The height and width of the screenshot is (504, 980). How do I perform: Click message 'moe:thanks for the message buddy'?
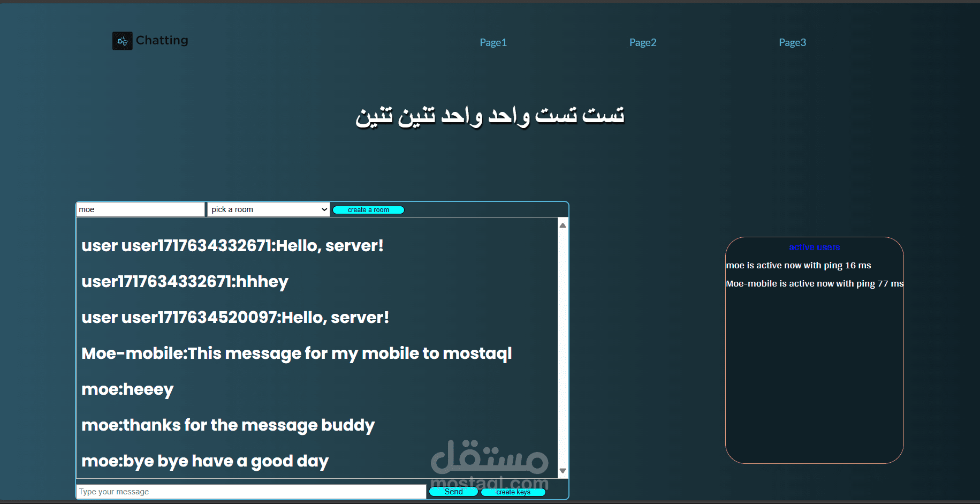pyautogui.click(x=228, y=425)
